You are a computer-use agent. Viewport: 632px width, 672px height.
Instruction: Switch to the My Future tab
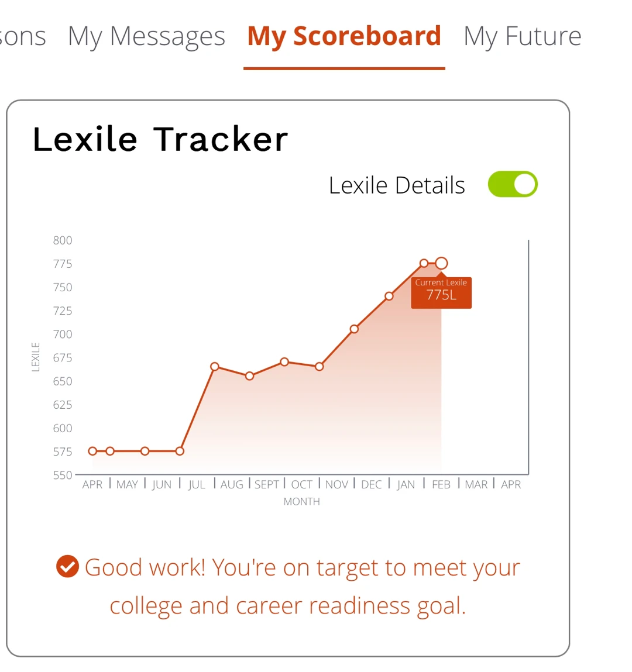click(522, 36)
